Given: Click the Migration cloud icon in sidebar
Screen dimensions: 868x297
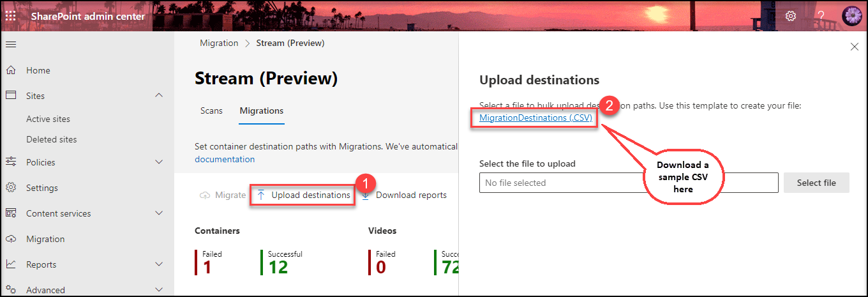Looking at the screenshot, I should [11, 239].
